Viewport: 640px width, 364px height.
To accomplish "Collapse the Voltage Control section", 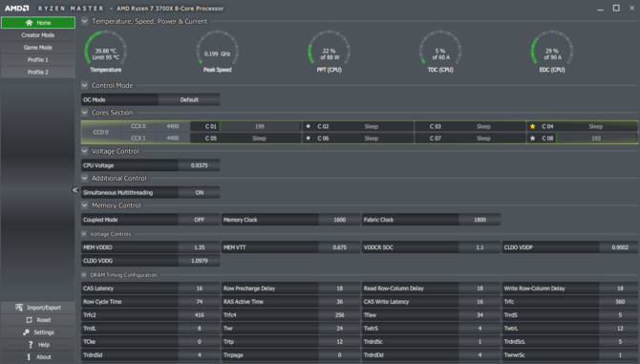I will 84,151.
